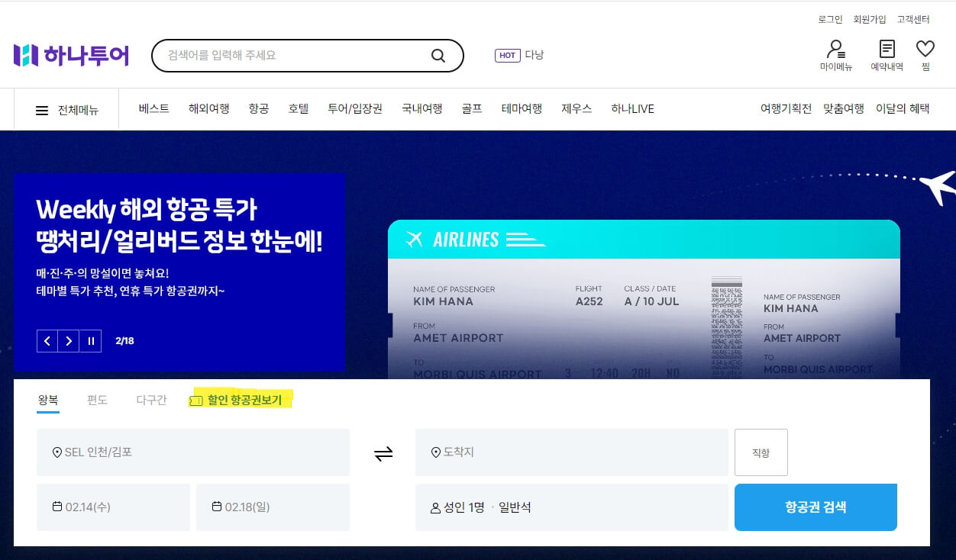
Task: Switch to the 편도 one-way tab
Action: (97, 400)
